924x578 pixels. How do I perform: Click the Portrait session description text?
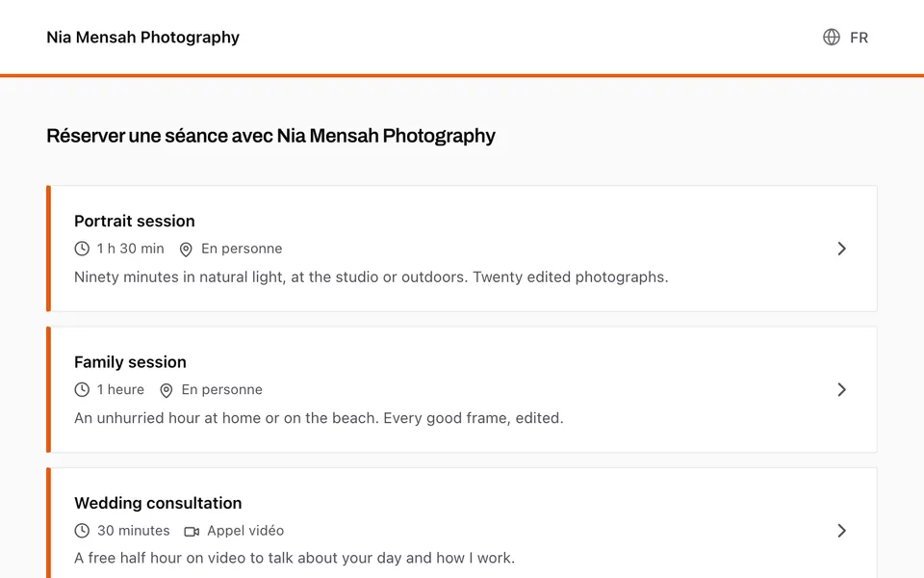[x=372, y=276]
